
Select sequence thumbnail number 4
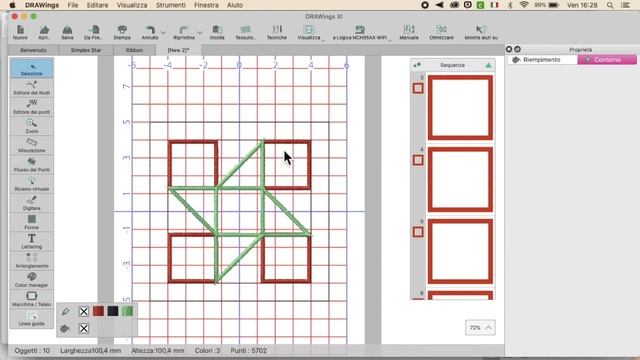click(x=460, y=180)
